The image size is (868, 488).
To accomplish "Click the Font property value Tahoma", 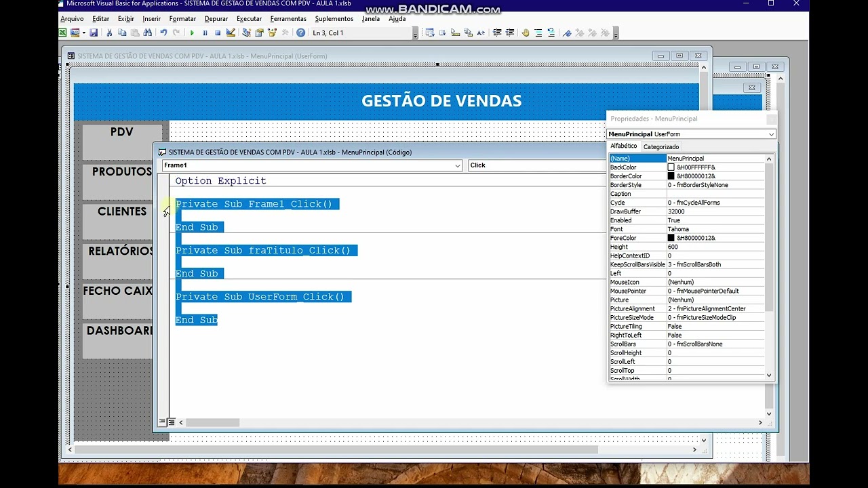I will point(715,229).
